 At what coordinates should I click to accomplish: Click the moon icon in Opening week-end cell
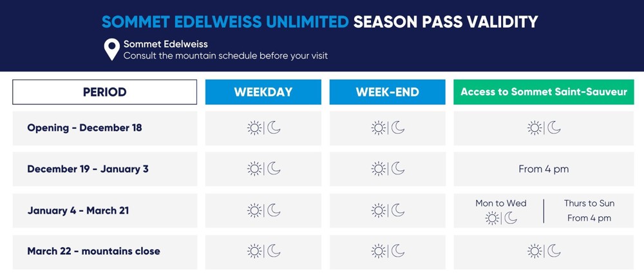pos(398,128)
